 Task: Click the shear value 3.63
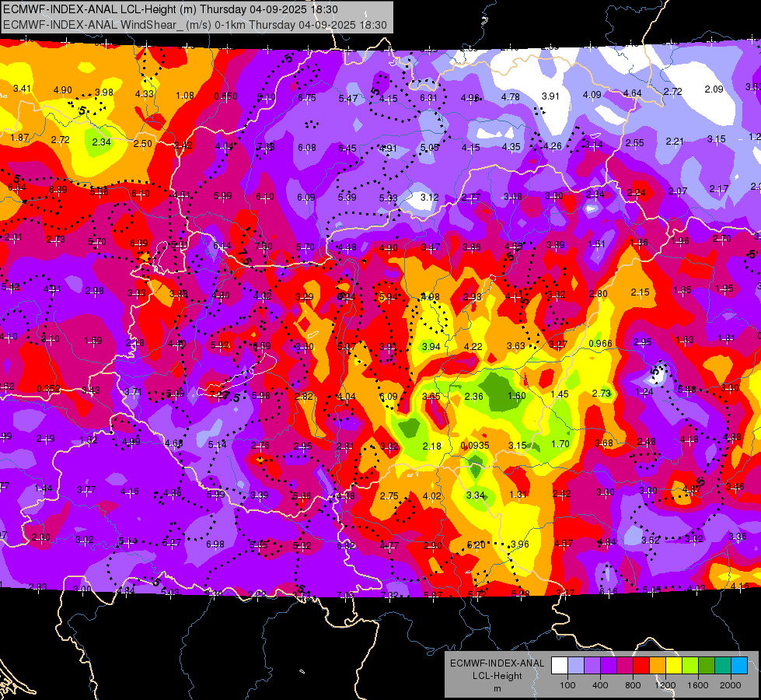516,345
